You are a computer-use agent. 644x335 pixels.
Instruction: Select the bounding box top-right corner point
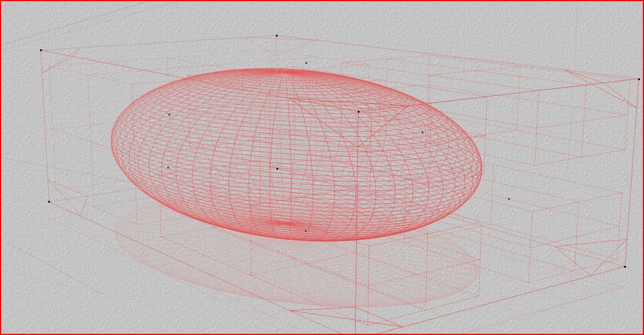click(639, 79)
